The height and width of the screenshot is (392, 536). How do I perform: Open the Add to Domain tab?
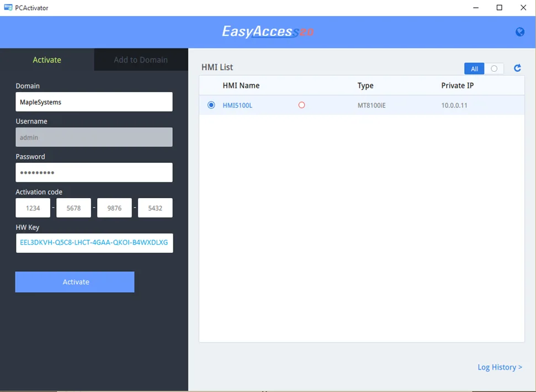click(141, 60)
